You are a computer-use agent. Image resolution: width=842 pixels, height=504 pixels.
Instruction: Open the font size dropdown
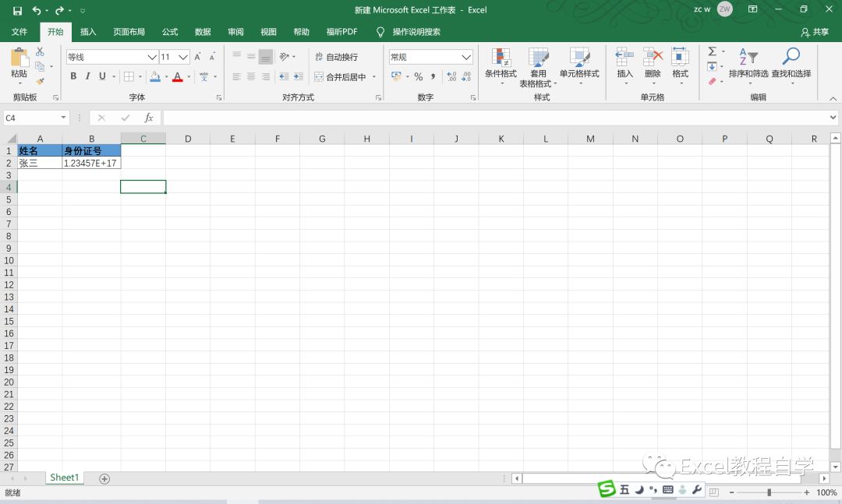(183, 57)
